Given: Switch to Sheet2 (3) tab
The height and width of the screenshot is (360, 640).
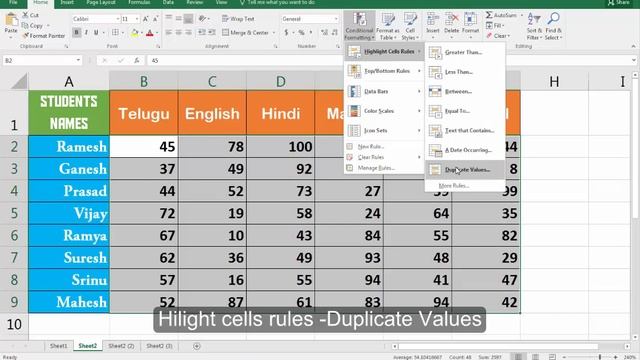Looking at the screenshot, I should [159, 346].
